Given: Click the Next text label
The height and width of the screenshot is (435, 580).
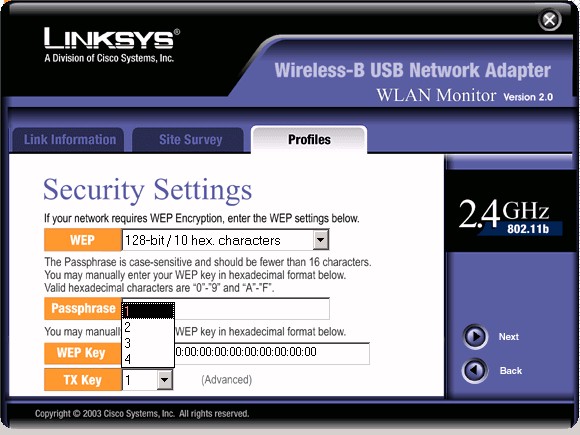Looking at the screenshot, I should point(509,337).
